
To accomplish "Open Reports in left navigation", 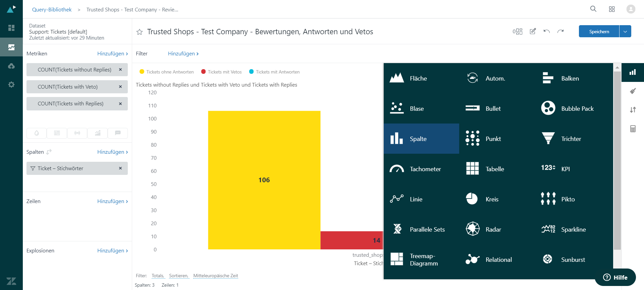I will coord(11,47).
